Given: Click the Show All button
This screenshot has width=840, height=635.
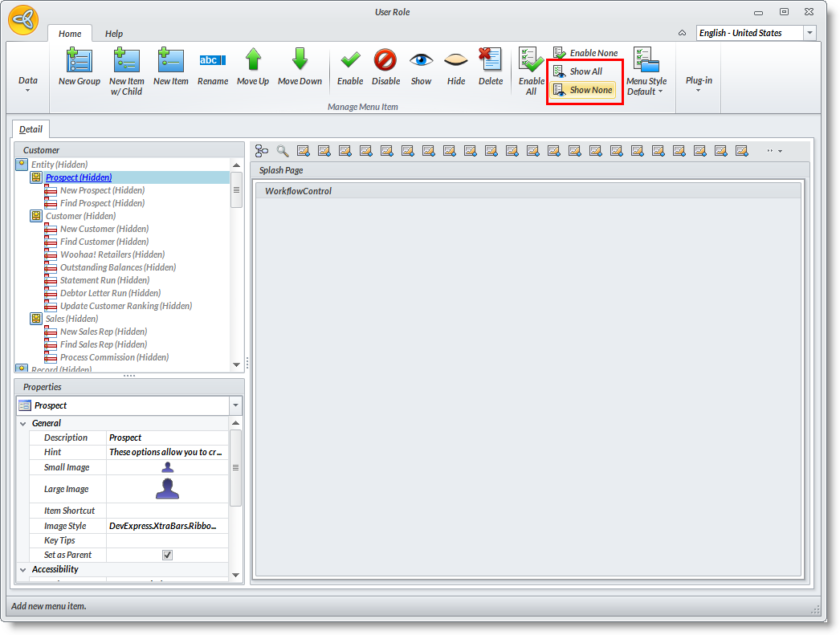Looking at the screenshot, I should tap(585, 71).
